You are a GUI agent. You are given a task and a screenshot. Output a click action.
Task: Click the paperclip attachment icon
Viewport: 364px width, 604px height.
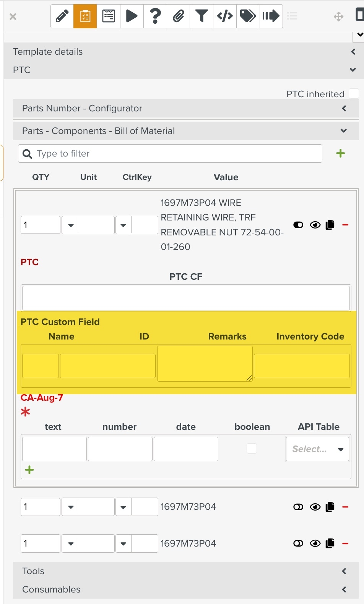[178, 16]
